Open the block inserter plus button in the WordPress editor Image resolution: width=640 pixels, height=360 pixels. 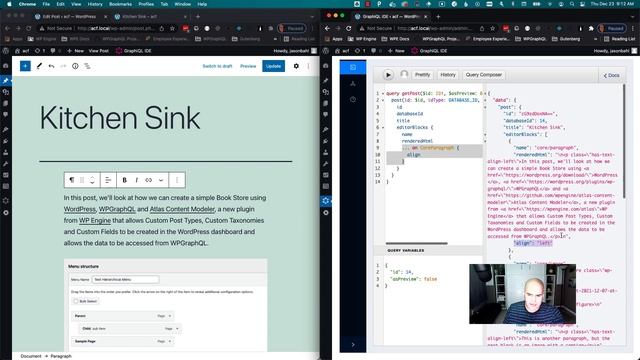(25, 66)
